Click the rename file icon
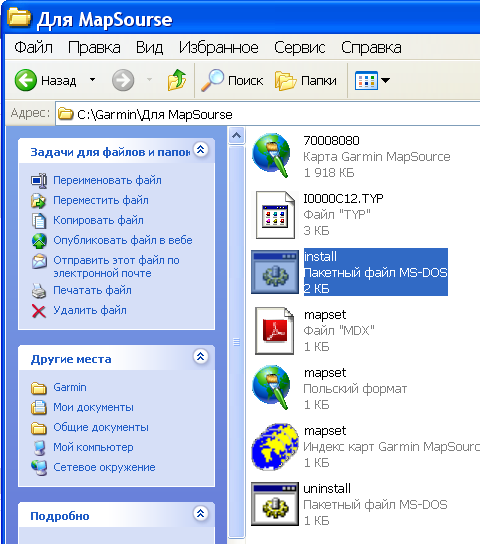Screen dimensions: 480x544 click(x=39, y=180)
